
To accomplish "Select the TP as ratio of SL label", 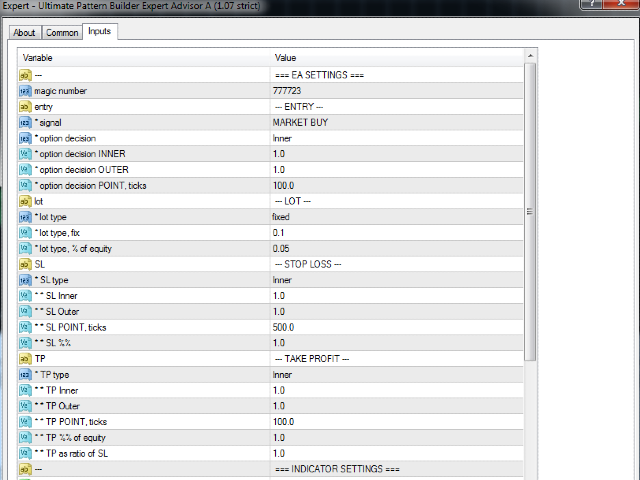I will 71,453.
